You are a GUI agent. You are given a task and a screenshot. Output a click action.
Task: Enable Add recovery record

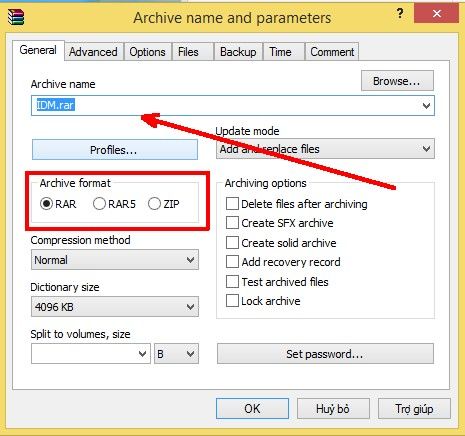tap(232, 262)
